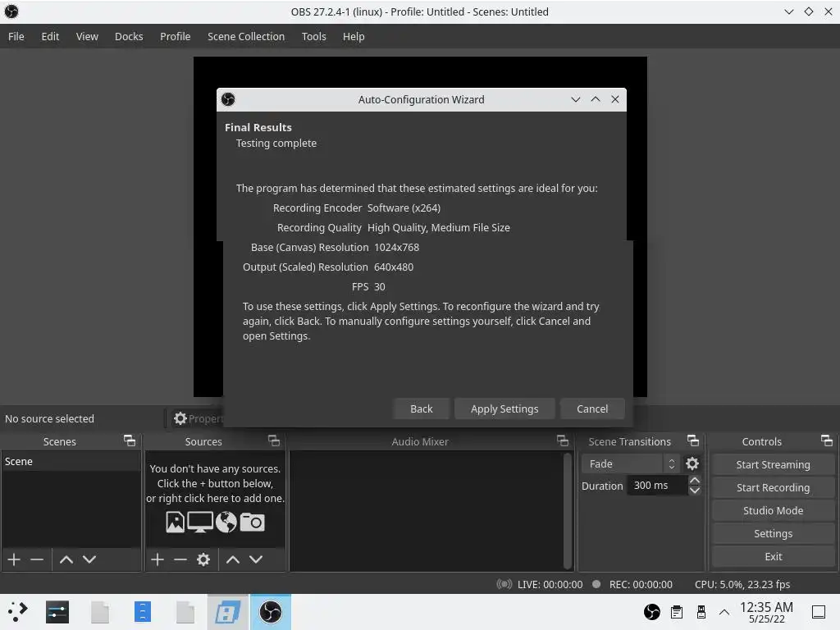Undock the Scenes panel
This screenshot has height=630, width=840.
[x=130, y=441]
